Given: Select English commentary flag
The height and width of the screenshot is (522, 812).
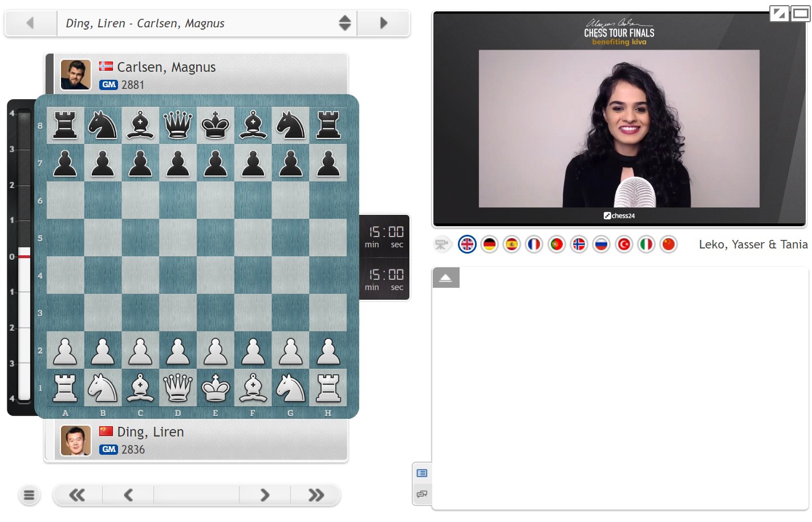Looking at the screenshot, I should 467,244.
